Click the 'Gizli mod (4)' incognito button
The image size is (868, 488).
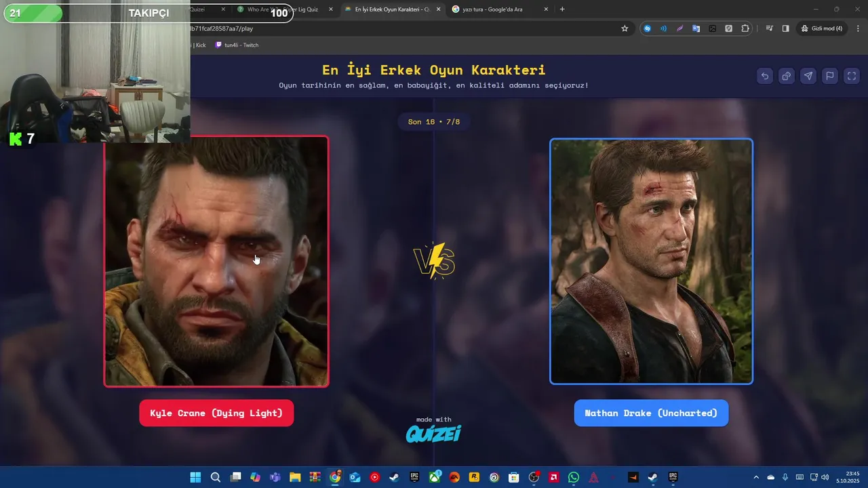point(822,28)
